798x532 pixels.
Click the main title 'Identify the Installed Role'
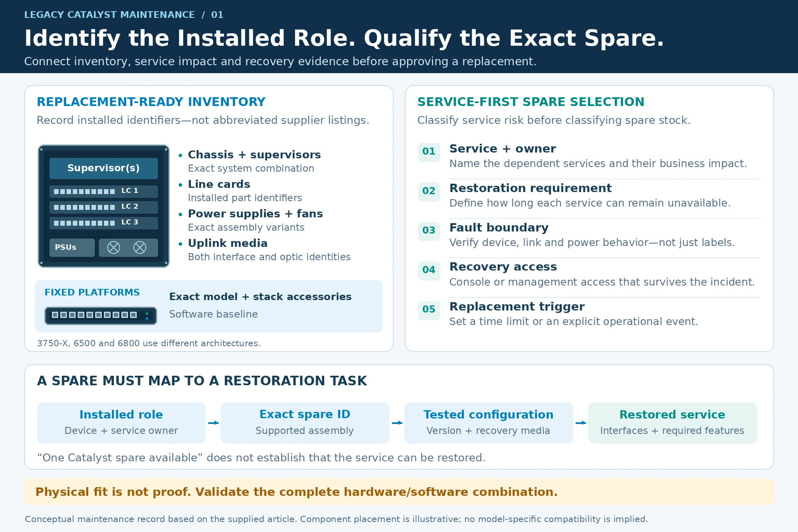(344, 38)
